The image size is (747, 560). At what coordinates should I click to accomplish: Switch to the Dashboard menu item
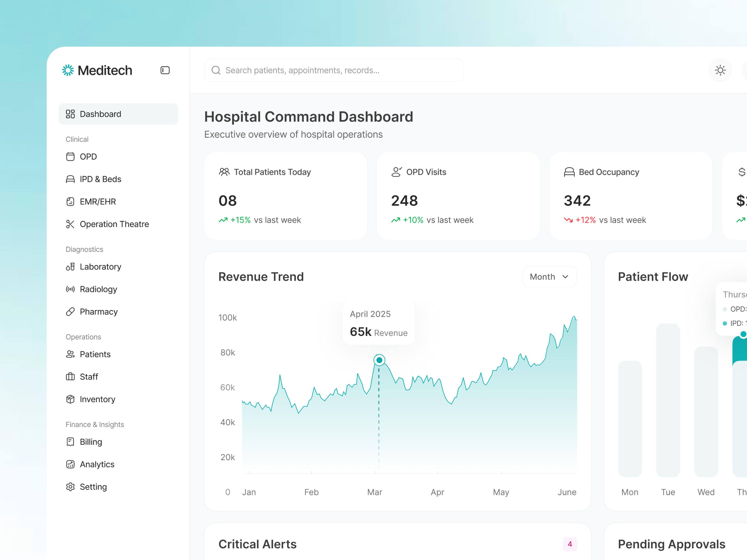click(x=100, y=114)
